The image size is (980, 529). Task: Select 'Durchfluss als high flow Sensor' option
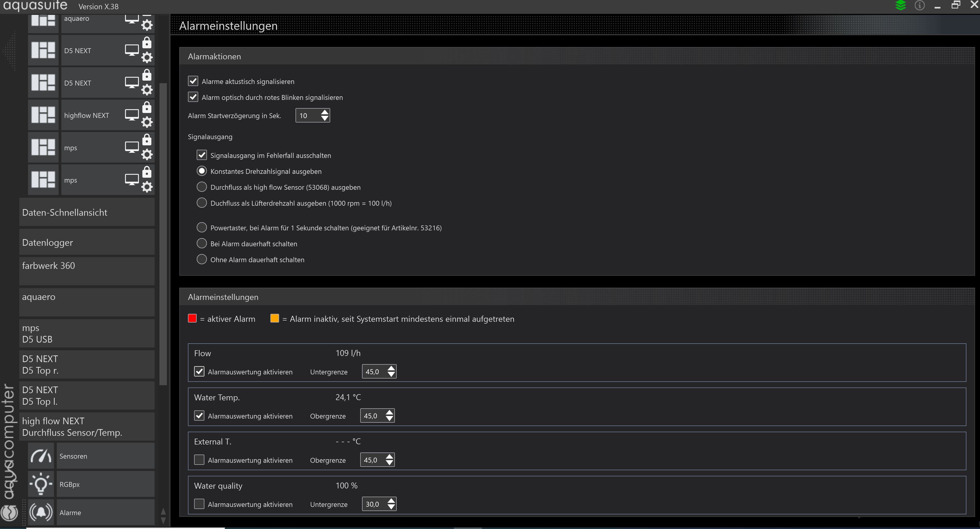202,187
